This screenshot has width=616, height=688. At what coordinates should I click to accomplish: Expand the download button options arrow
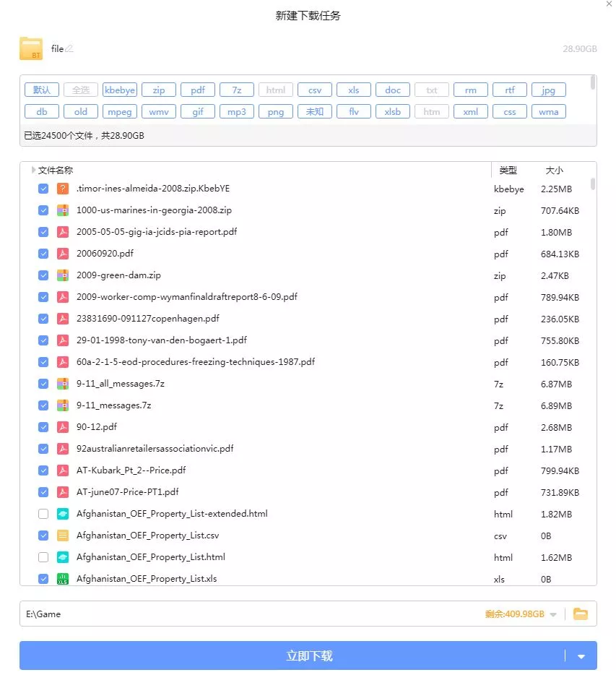(581, 656)
